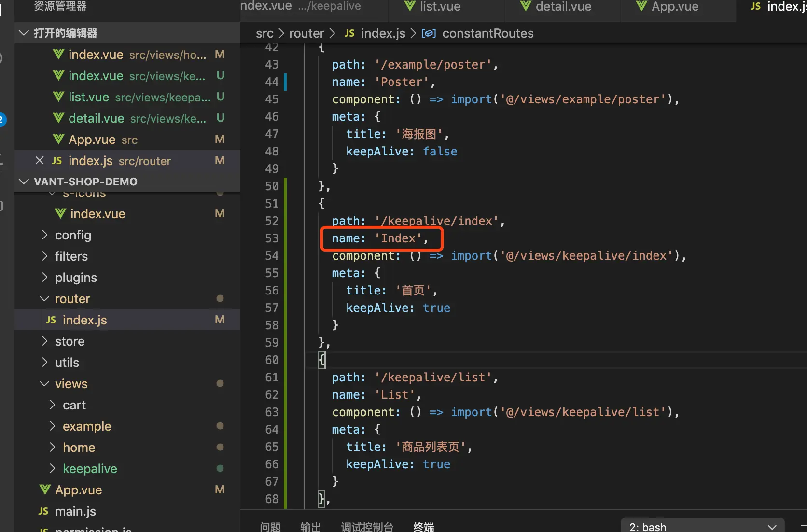Viewport: 807px width, 532px height.
Task: Click the title: '商品列表页' code line
Action: (x=409, y=447)
